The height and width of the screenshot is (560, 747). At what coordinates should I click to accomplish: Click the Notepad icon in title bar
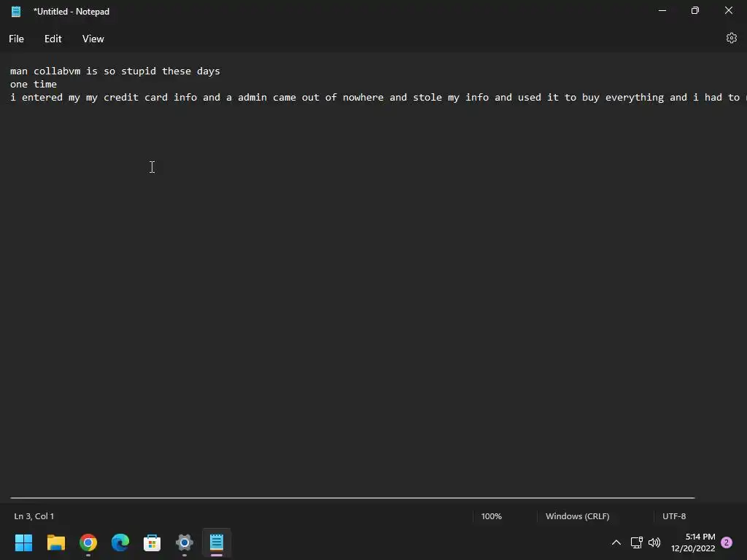(16, 12)
